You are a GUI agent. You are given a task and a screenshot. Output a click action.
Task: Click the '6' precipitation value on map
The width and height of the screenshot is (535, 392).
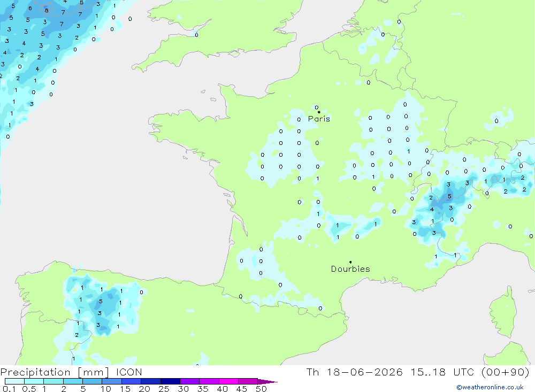30,8
